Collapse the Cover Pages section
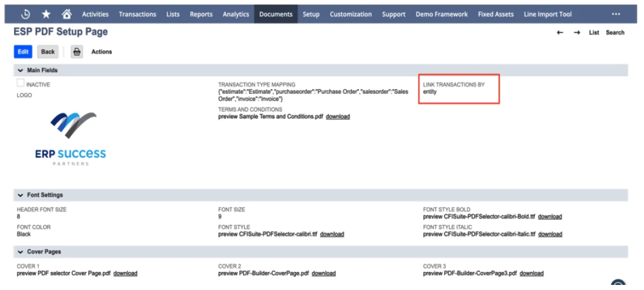Viewport: 644px width, 290px height. (x=20, y=252)
